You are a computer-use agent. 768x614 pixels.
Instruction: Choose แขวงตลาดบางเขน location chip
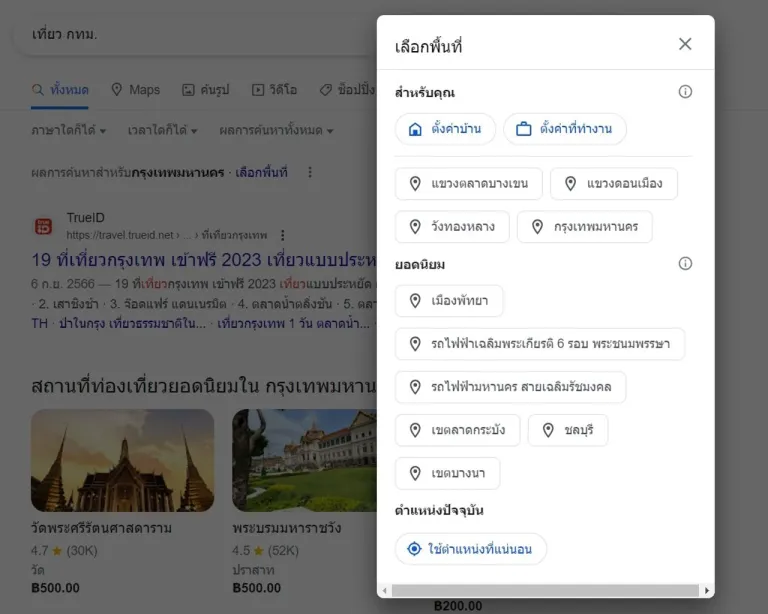[x=469, y=184]
